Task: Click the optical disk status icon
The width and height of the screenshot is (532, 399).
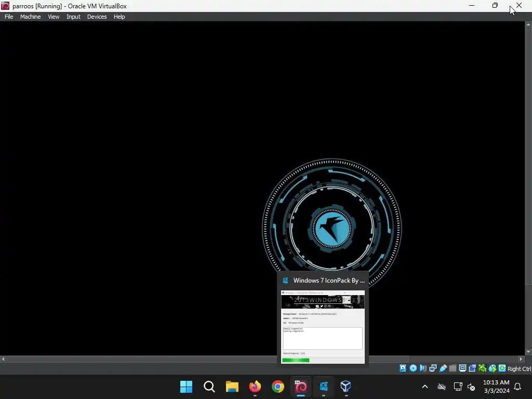Action: point(413,368)
